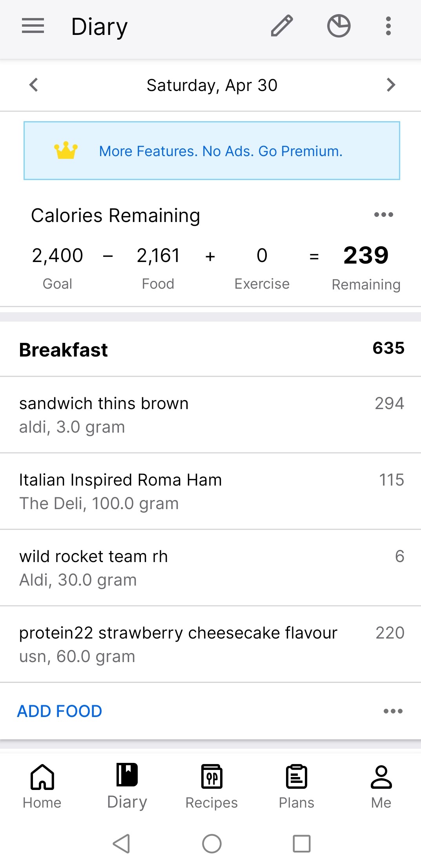The height and width of the screenshot is (868, 421).
Task: Go to previous day with left chevron
Action: [x=34, y=85]
